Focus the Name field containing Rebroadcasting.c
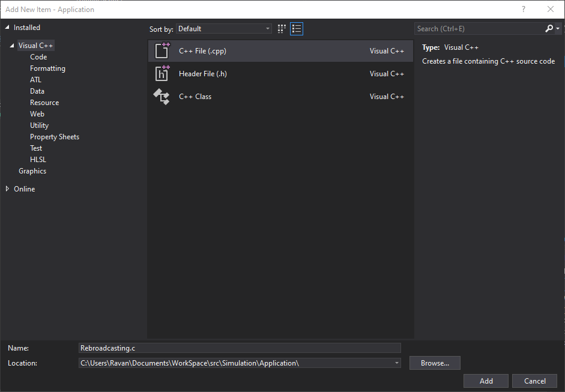565x392 pixels. pyautogui.click(x=240, y=348)
